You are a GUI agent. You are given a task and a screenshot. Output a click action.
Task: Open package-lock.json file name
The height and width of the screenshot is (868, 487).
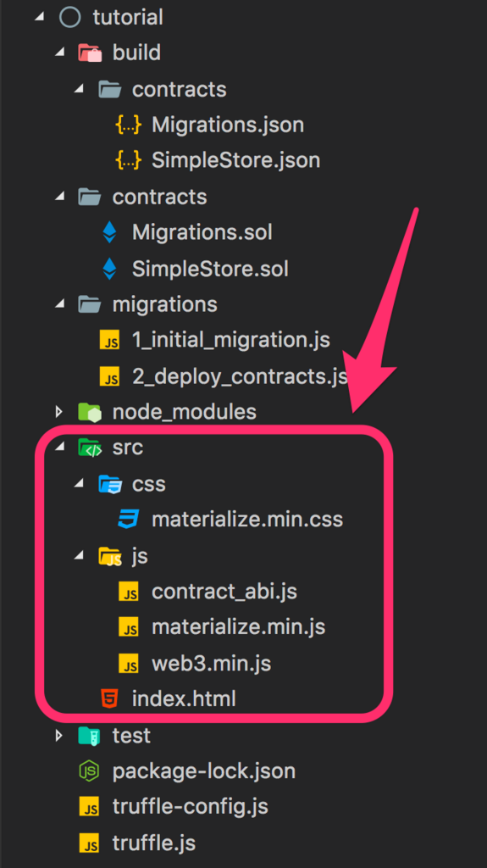[x=203, y=771]
